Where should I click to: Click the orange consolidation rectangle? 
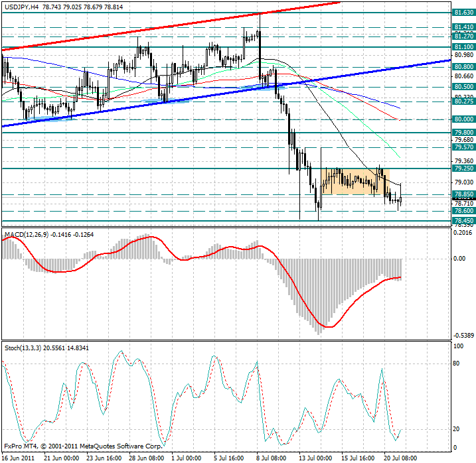point(351,182)
